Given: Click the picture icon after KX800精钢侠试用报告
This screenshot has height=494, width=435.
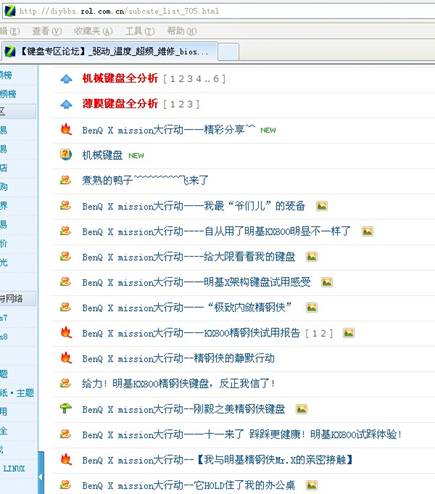Looking at the screenshot, I should pyautogui.click(x=349, y=333).
